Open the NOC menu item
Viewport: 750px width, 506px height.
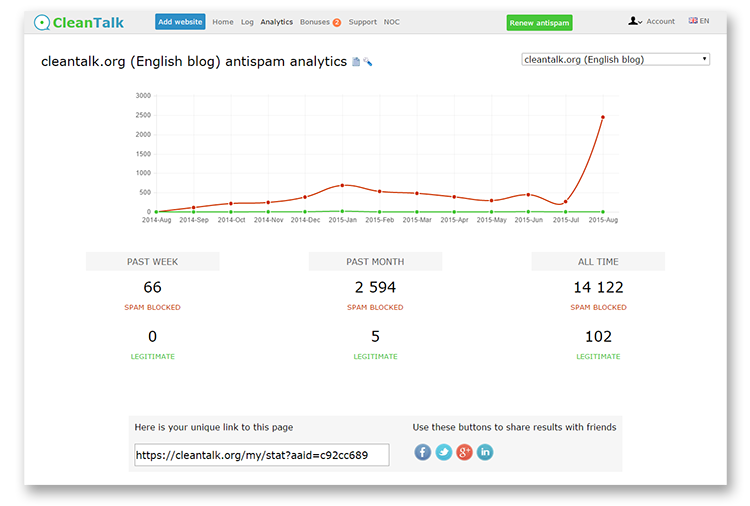[392, 21]
